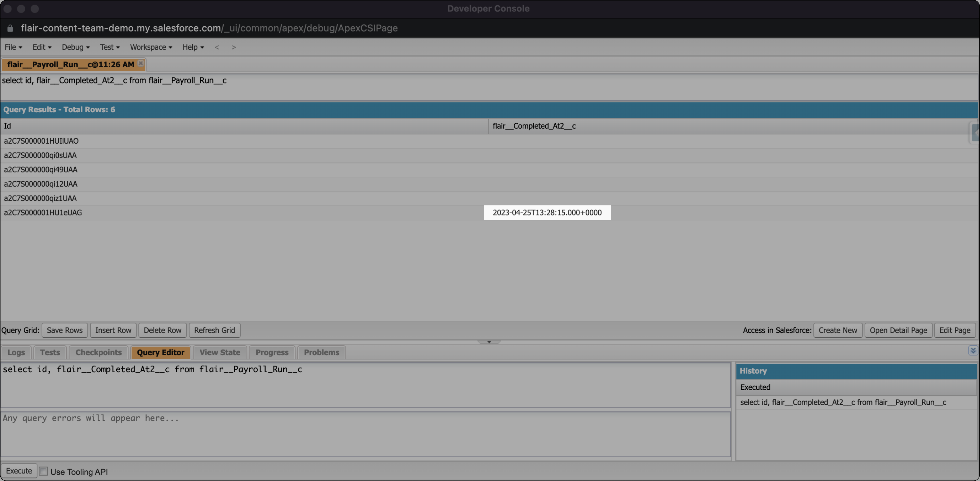Click Create New under Access in Salesforce

coord(838,330)
